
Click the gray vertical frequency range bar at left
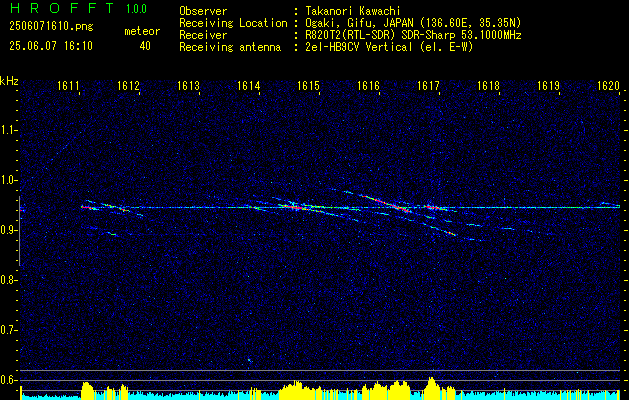click(x=19, y=231)
